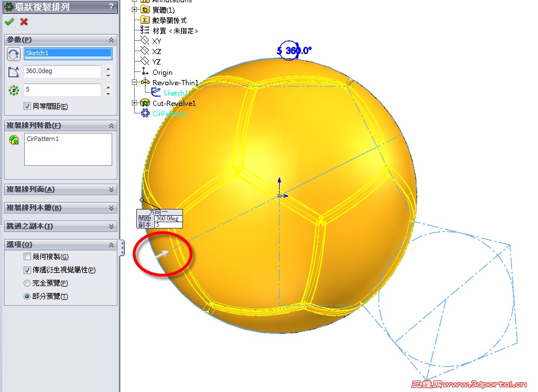
Task: Select CirPattern1 in the features list box
Action: (43, 139)
